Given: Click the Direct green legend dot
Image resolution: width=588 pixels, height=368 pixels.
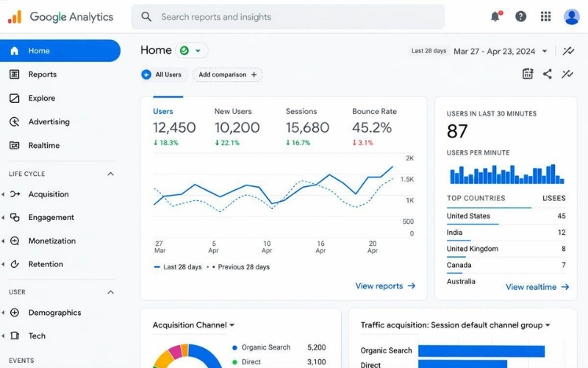Looking at the screenshot, I should coord(234,362).
